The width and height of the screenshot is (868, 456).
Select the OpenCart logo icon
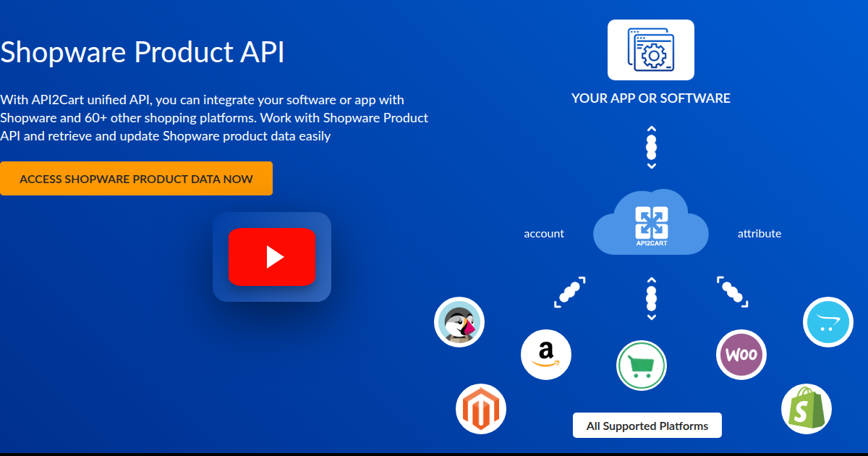click(x=828, y=322)
